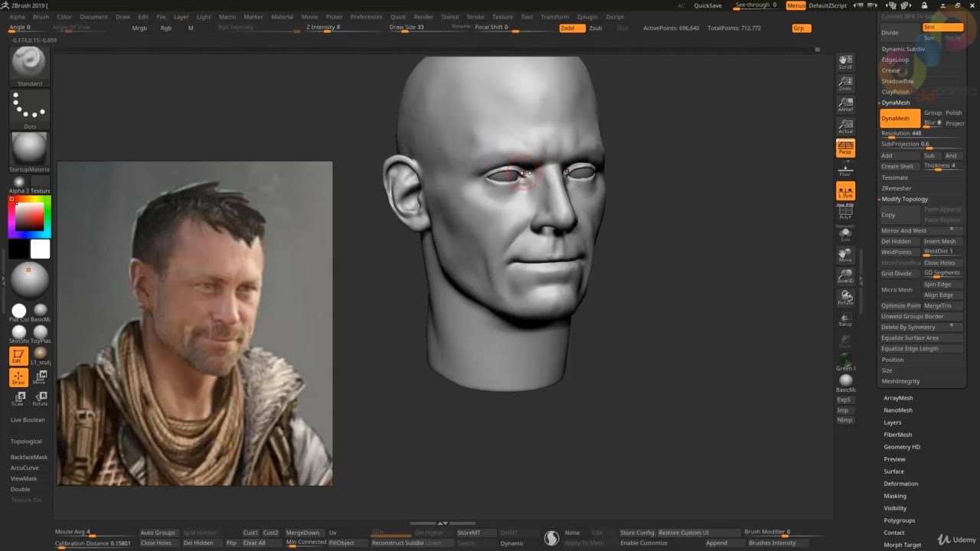Open the Transform menu
980x551 pixels.
pyautogui.click(x=554, y=17)
